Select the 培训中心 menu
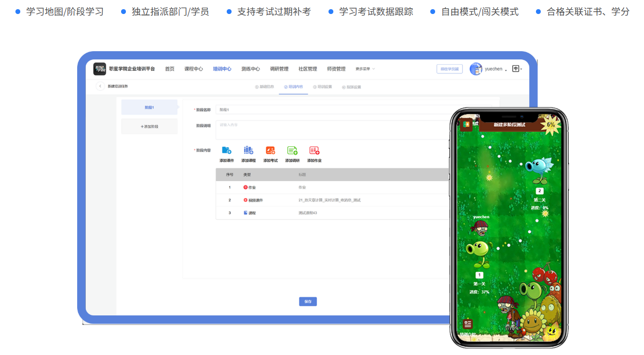Screen dimensions: 644x355 [x=222, y=69]
